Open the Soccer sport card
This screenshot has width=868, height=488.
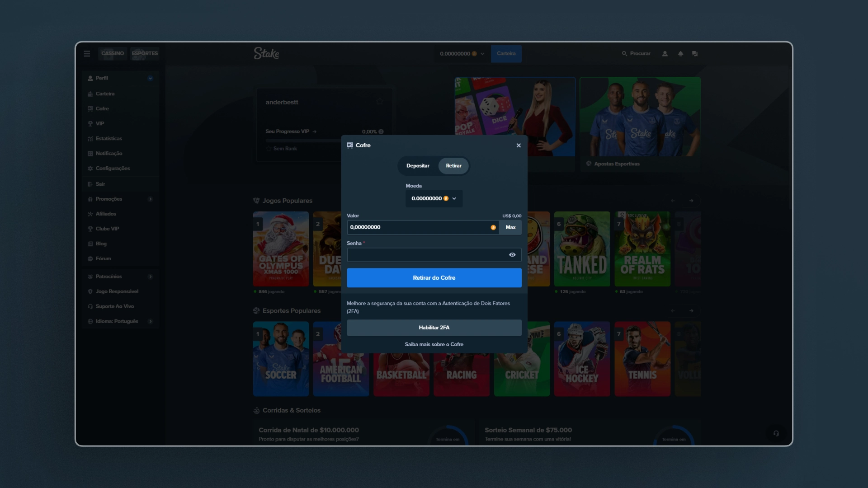pyautogui.click(x=281, y=359)
